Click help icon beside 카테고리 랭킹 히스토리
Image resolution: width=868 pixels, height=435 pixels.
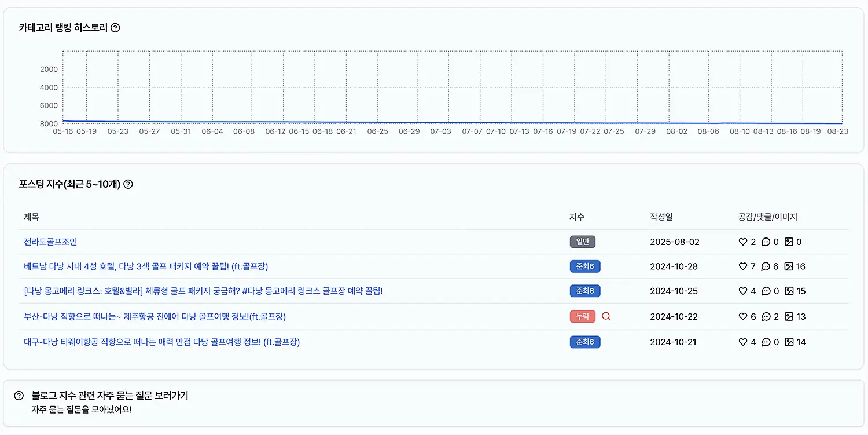point(115,28)
